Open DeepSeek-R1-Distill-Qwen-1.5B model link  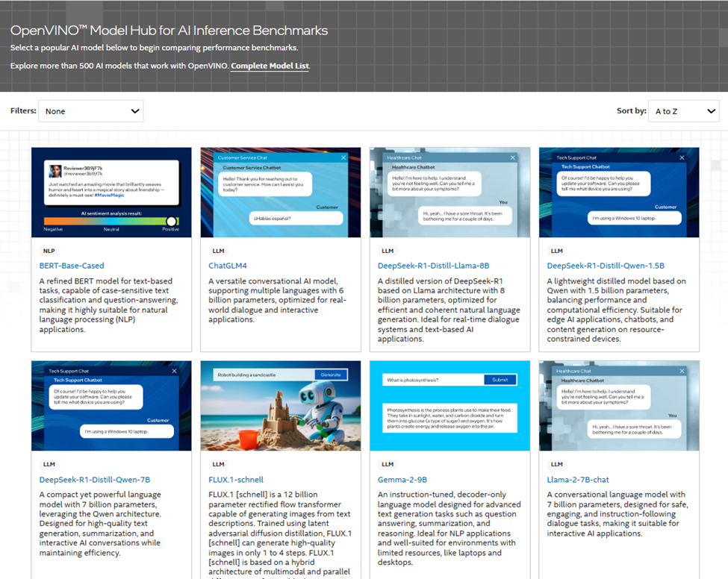pos(606,266)
